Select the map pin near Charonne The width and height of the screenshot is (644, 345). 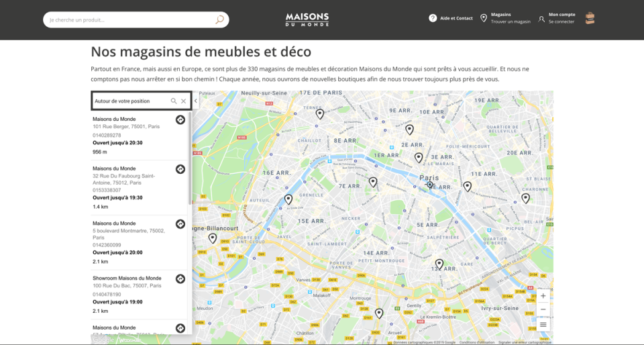[525, 199]
